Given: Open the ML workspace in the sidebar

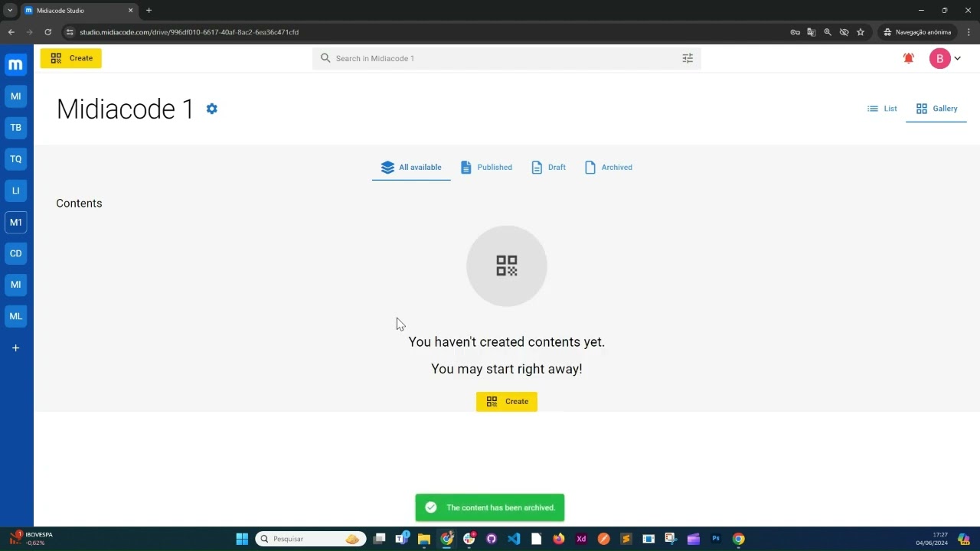Looking at the screenshot, I should [x=15, y=316].
